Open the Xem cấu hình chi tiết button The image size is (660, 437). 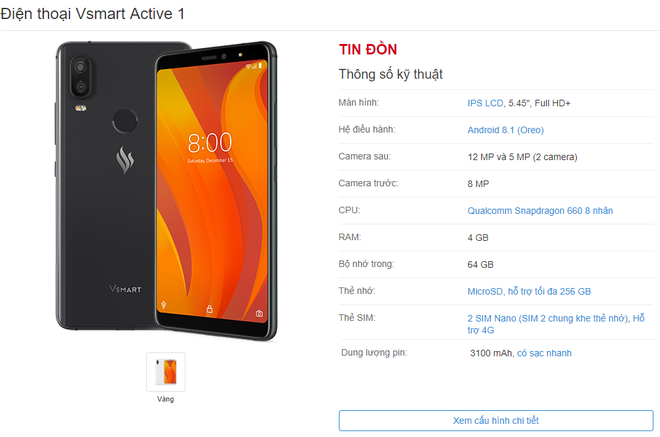coord(496,421)
